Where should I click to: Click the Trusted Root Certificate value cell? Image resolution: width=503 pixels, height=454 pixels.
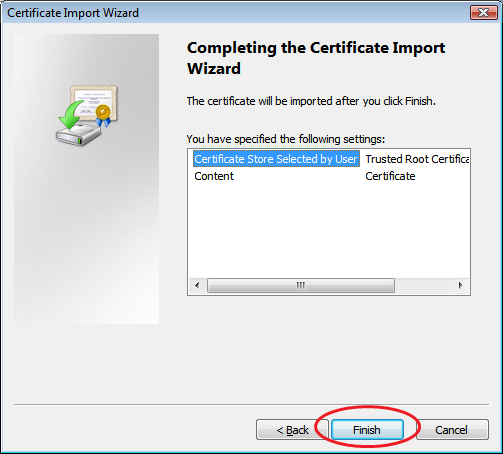(x=417, y=159)
